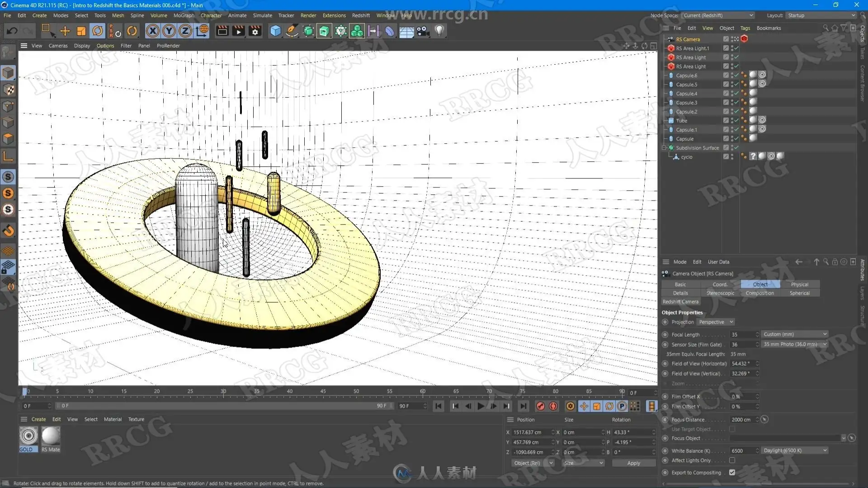Viewport: 868px width, 488px height.
Task: Open the White Balance Daylight dropdown
Action: [795, 450]
